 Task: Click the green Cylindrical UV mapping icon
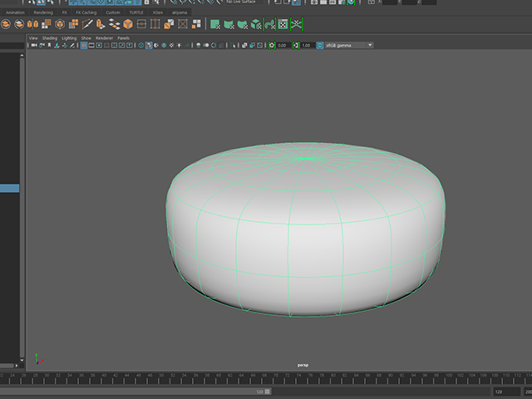(x=229, y=24)
